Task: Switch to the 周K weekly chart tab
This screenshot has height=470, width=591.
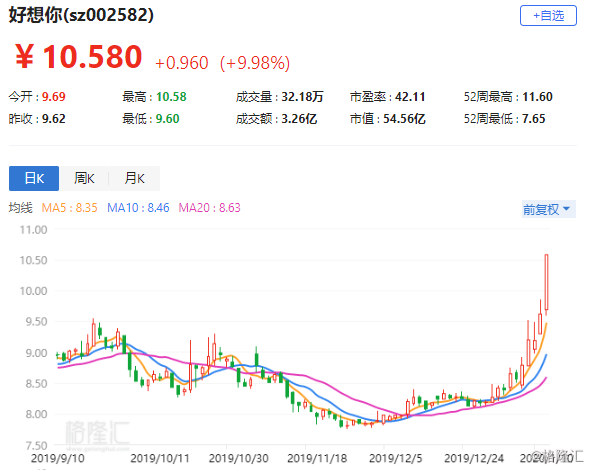Action: (84, 178)
